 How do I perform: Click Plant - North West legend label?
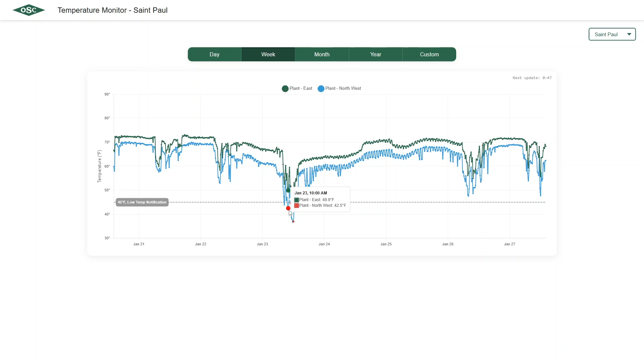click(x=343, y=88)
